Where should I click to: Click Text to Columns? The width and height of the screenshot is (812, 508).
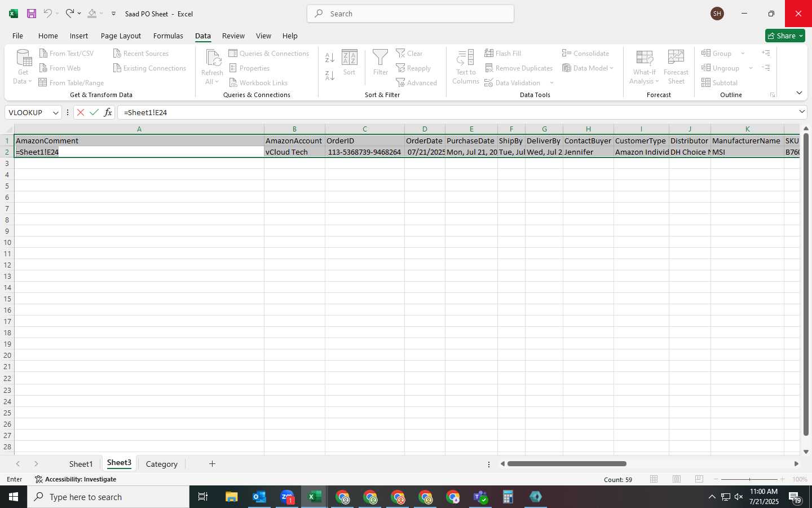(x=466, y=67)
